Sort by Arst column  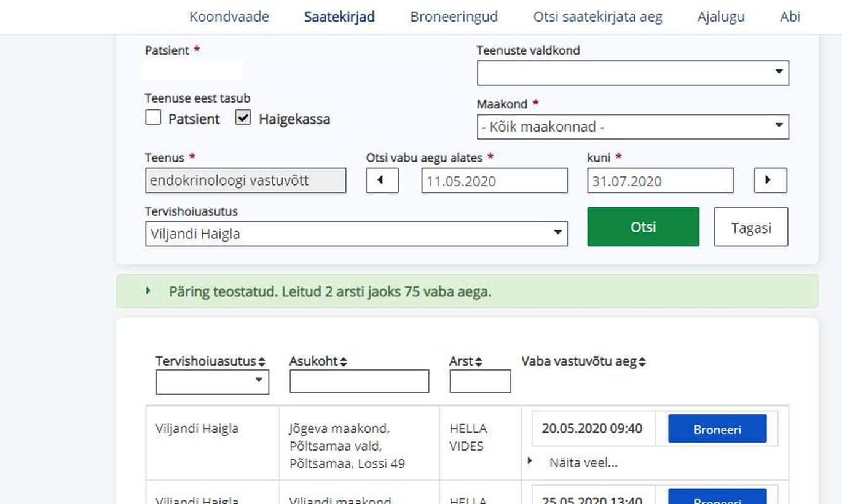(466, 361)
